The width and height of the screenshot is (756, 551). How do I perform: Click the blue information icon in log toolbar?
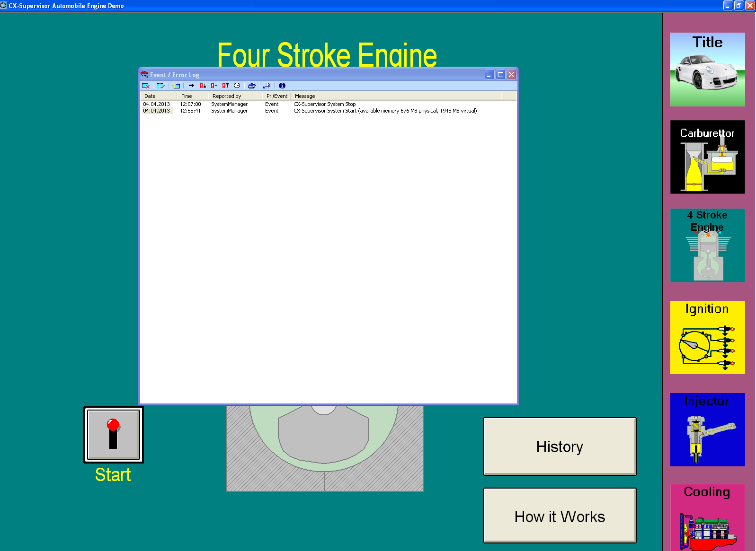pyautogui.click(x=282, y=86)
